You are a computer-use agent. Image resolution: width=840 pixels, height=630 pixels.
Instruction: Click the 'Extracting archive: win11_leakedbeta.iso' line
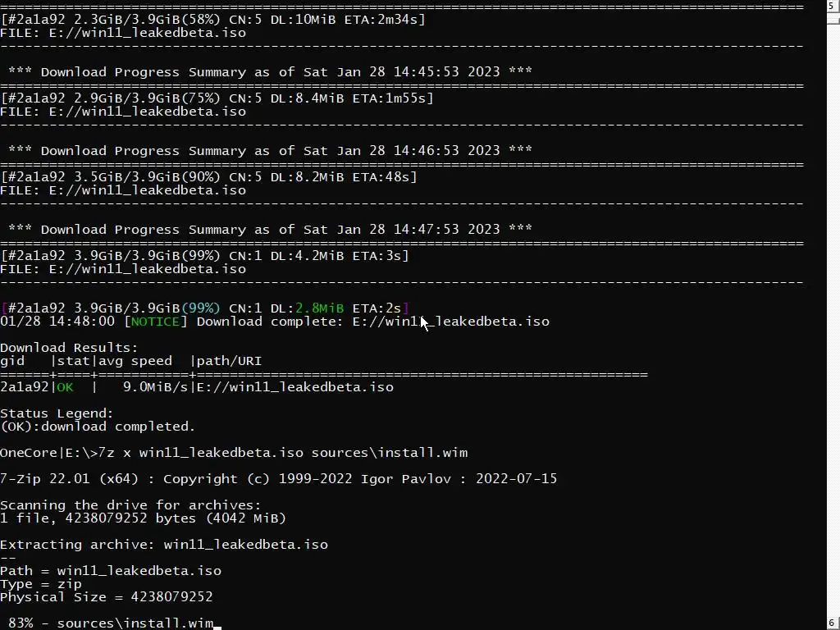(164, 545)
